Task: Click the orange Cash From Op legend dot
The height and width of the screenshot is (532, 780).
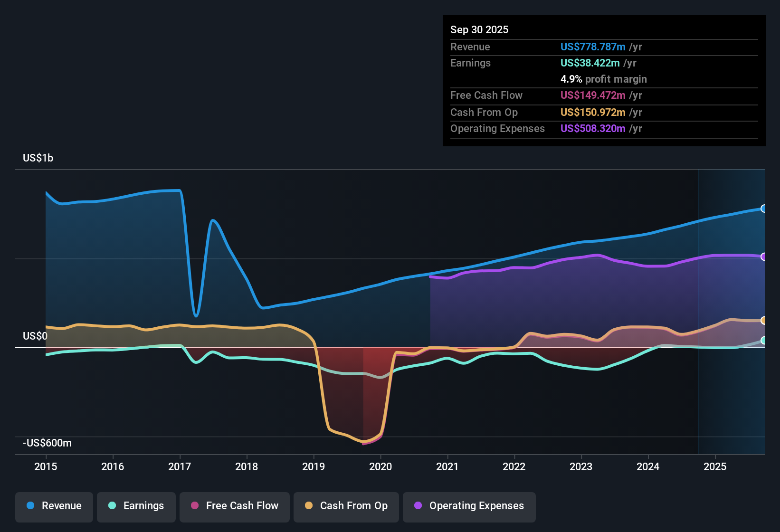Action: click(308, 506)
